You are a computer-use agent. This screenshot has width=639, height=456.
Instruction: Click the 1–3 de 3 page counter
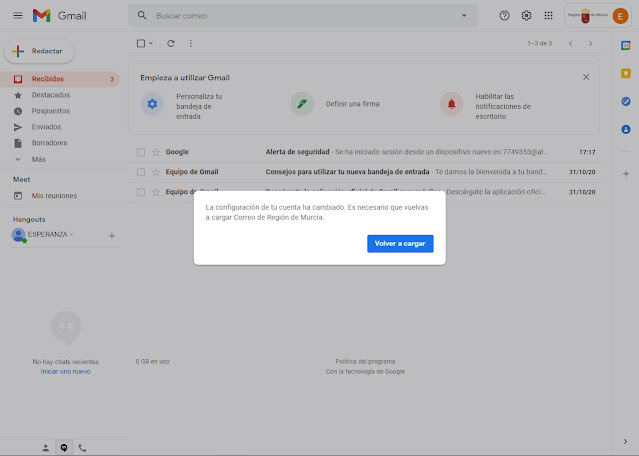pyautogui.click(x=540, y=43)
